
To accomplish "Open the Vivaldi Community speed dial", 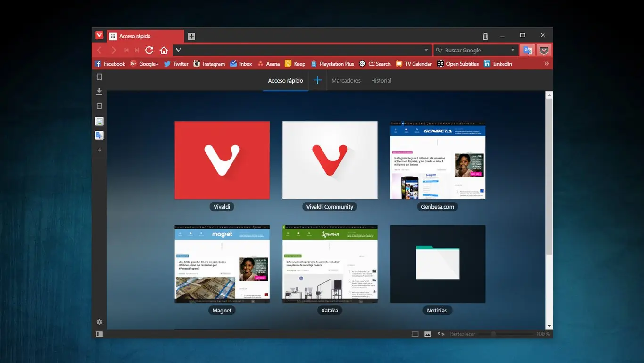I will tap(330, 160).
